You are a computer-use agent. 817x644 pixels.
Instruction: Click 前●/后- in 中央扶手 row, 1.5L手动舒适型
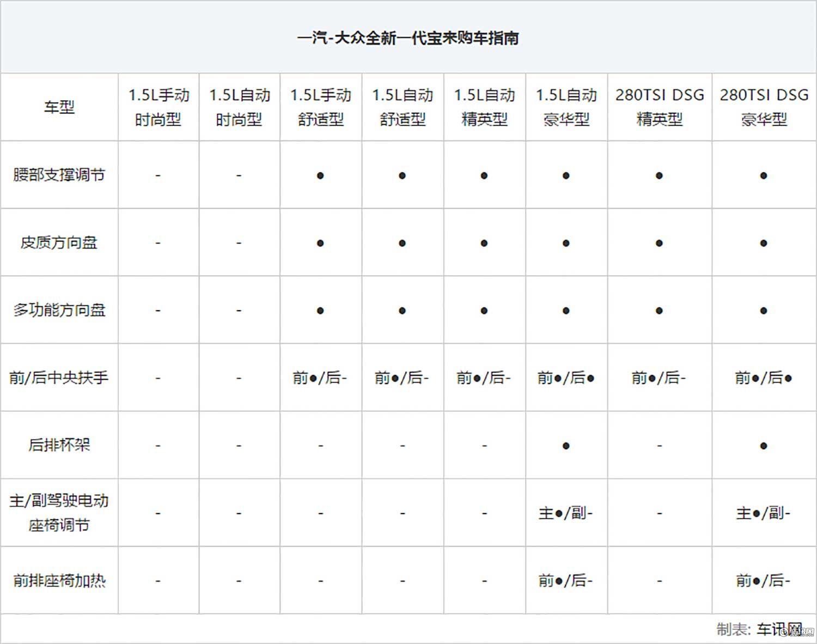320,378
